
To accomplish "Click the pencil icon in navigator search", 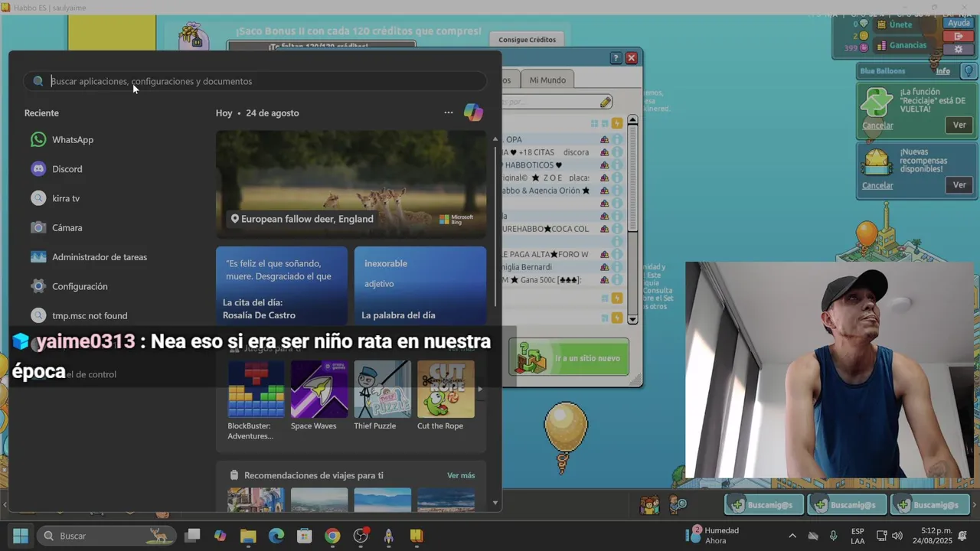I will pos(606,102).
